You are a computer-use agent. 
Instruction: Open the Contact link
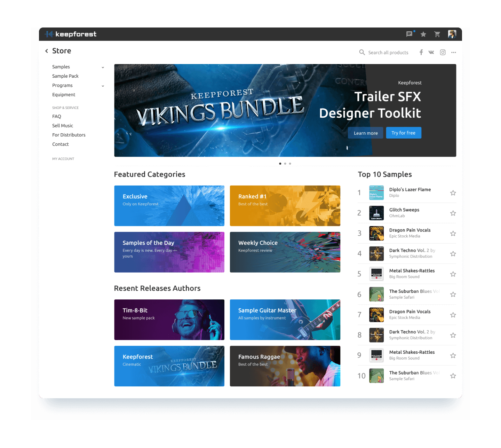(61, 144)
